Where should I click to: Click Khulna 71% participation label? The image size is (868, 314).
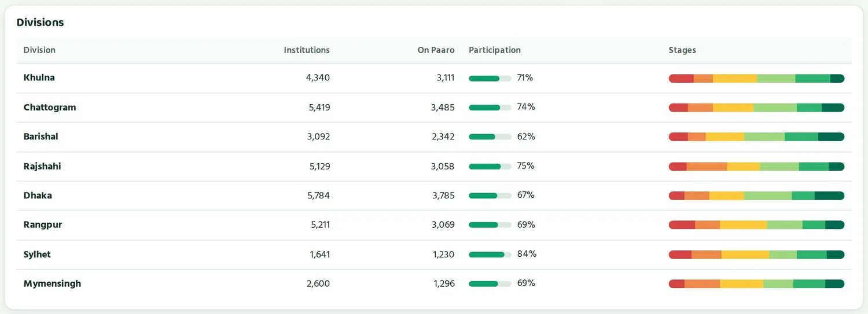(x=525, y=77)
